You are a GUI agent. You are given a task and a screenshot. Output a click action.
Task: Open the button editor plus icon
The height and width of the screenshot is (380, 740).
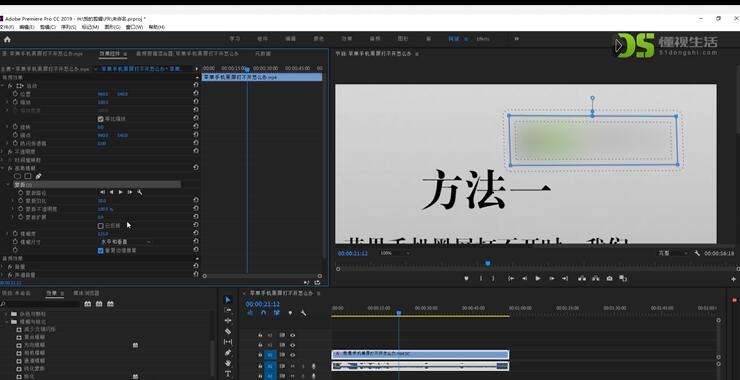point(733,279)
